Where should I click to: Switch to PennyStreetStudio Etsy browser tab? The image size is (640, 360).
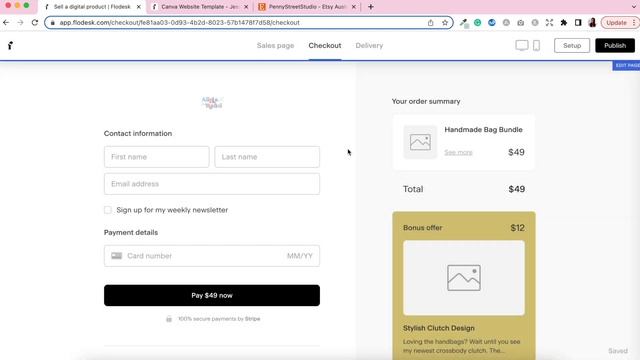307,7
